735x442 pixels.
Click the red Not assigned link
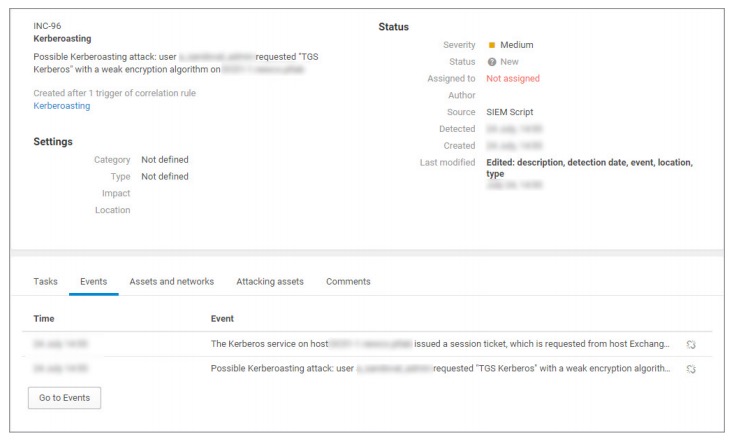pyautogui.click(x=513, y=78)
